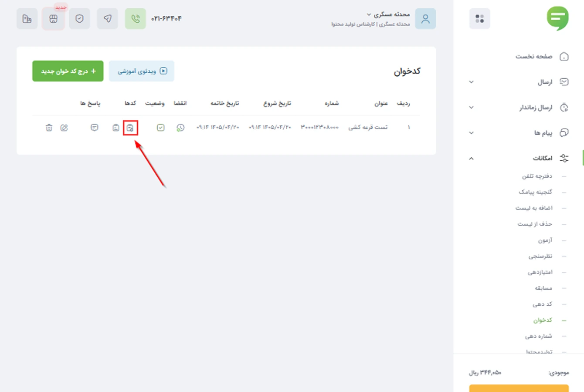Click the sliders icon beside امکانات
584x392 pixels.
pyautogui.click(x=564, y=158)
